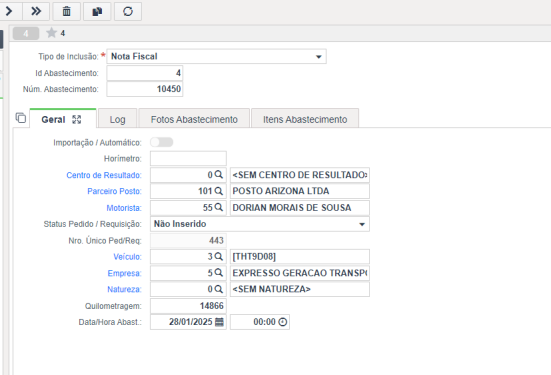Viewport: 551px width, 375px height.
Task: Click EXPRESSO GERACAO TRANSP company field
Action: pyautogui.click(x=300, y=273)
